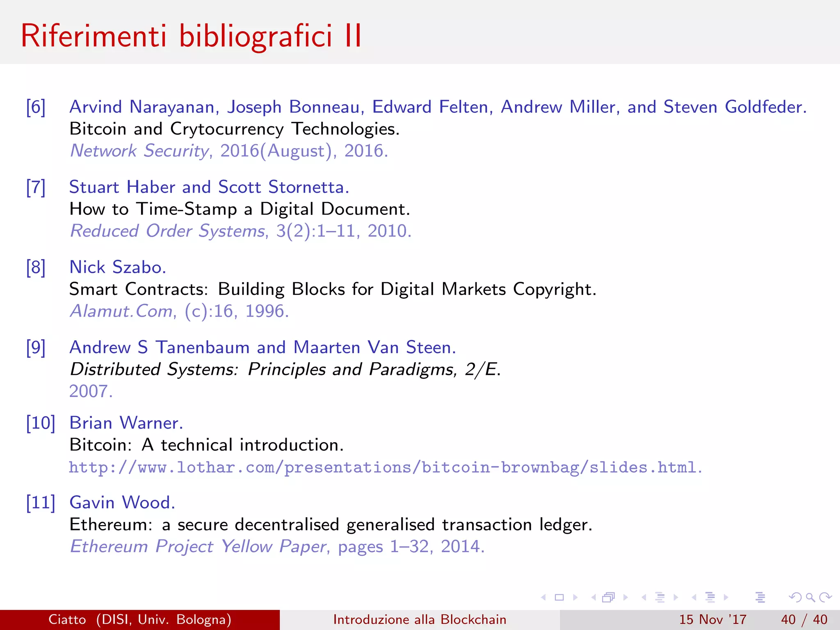This screenshot has height=630, width=840.
Task: Click reference label [10]
Action: [x=41, y=423]
